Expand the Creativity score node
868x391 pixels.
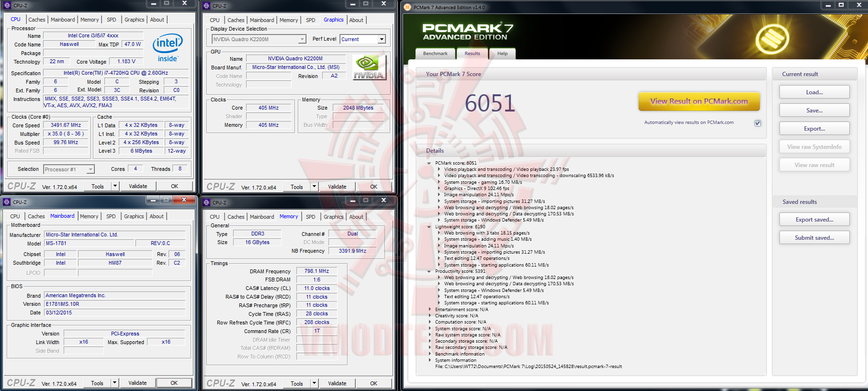tap(429, 316)
